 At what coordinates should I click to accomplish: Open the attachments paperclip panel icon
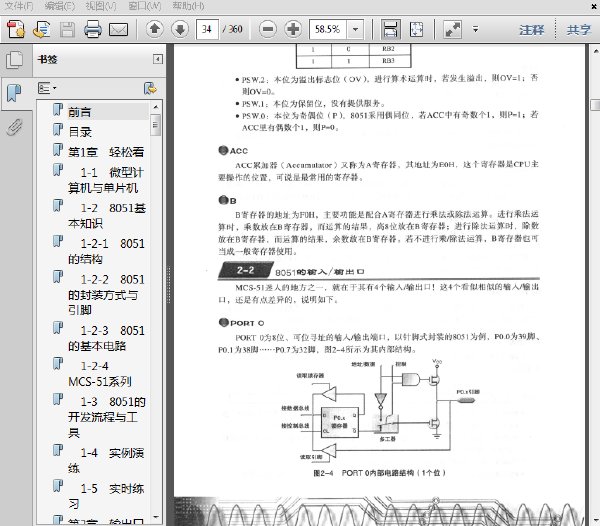coord(15,127)
